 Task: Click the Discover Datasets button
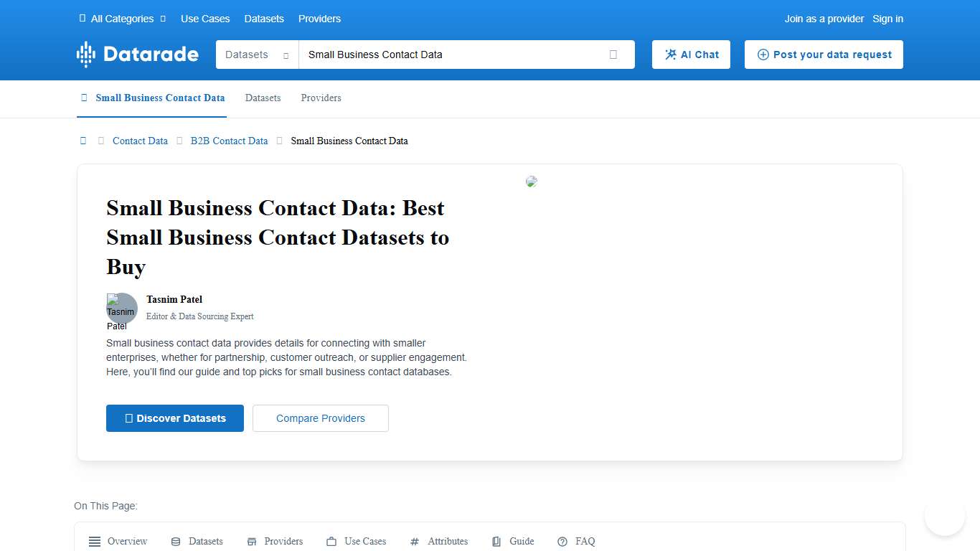[x=174, y=418]
